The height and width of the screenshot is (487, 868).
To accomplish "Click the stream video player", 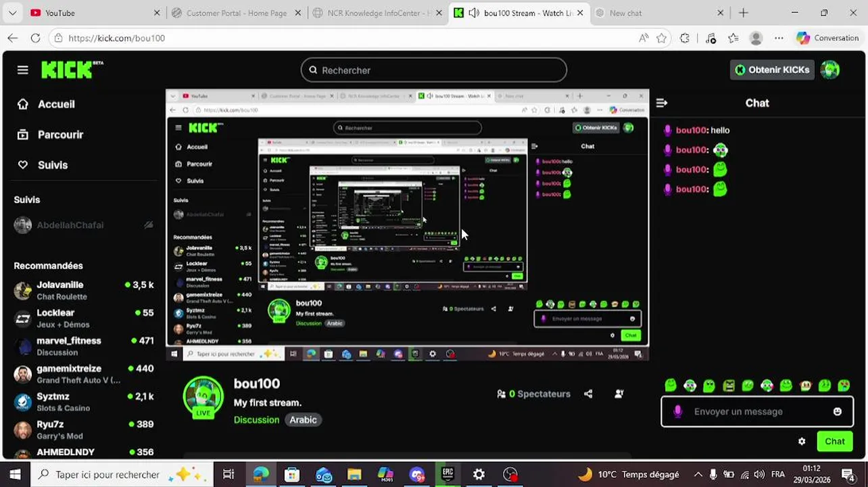I will pos(407,225).
